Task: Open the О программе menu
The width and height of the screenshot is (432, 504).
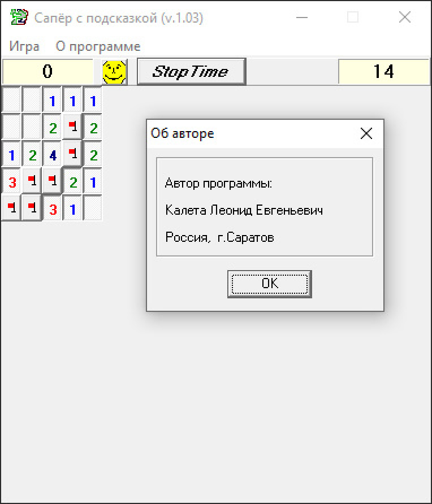Action: click(98, 46)
